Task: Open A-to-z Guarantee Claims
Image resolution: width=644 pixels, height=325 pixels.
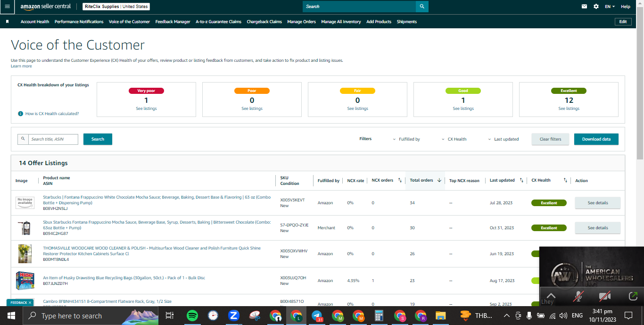Action: coord(219,22)
